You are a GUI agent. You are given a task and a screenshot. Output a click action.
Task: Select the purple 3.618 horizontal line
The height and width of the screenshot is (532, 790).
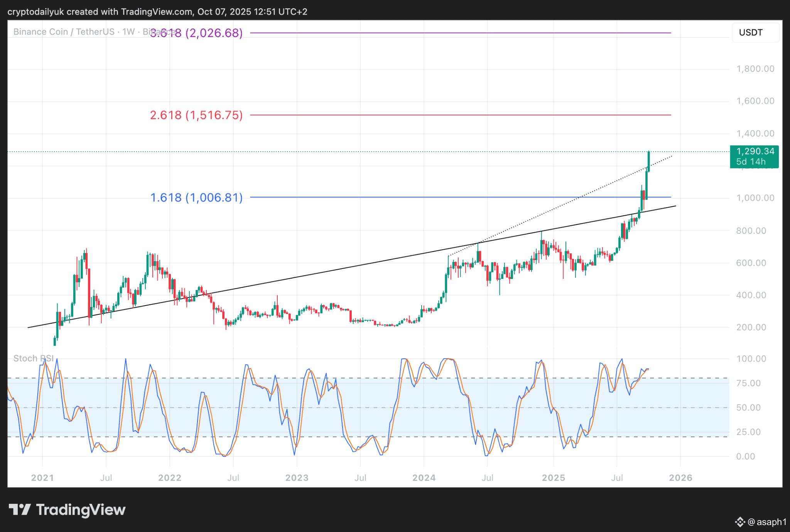point(463,33)
